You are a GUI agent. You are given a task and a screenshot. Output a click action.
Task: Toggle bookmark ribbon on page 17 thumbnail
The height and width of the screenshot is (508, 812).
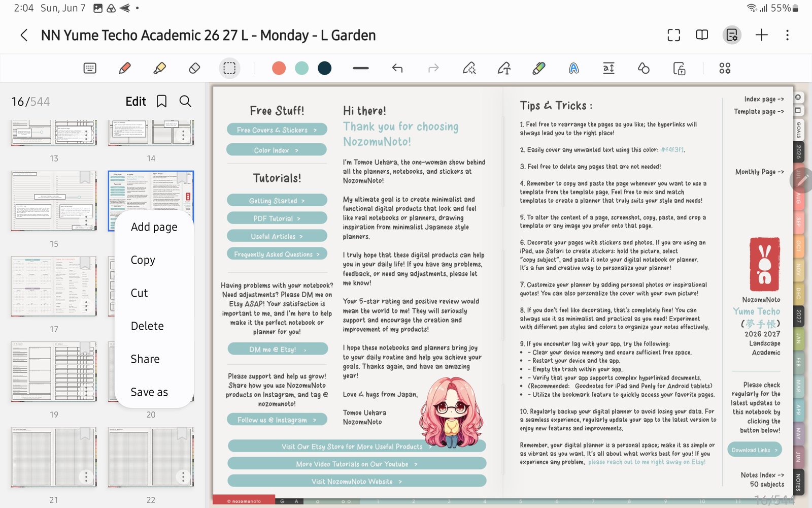pos(85,263)
